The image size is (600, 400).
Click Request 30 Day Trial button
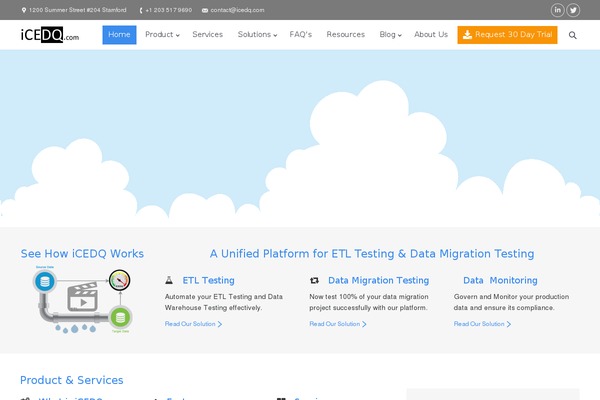(507, 35)
